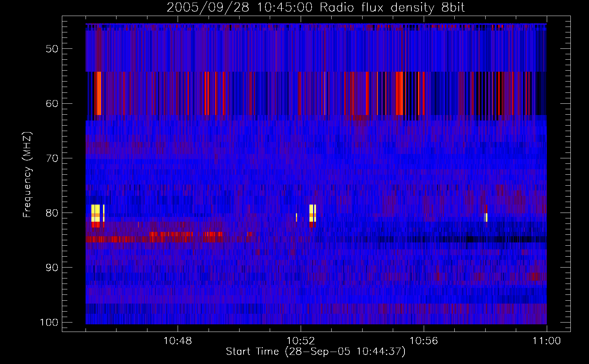This screenshot has height=364, width=589.
Task: Click the bright yellow burst near 10:45 at 80 MHz
Action: [x=95, y=213]
